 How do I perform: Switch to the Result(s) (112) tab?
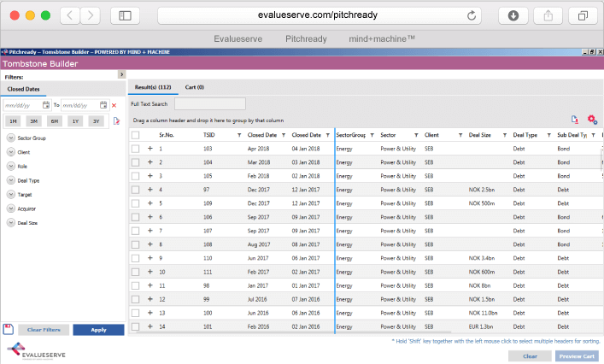click(153, 87)
